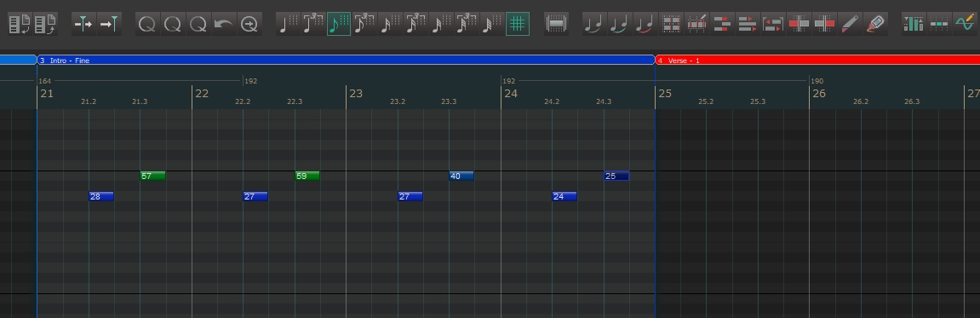980x318 pixels.
Task: Select the blue note with velocity 40
Action: (x=461, y=176)
